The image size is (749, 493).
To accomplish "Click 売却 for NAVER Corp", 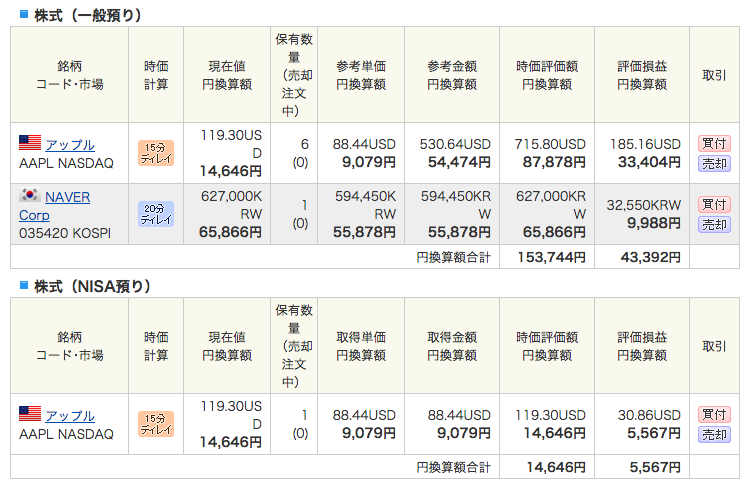I will pyautogui.click(x=714, y=224).
